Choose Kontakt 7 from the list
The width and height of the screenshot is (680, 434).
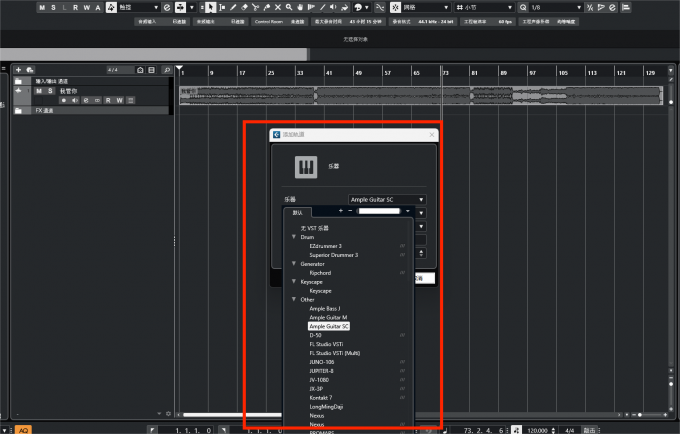(x=320, y=398)
